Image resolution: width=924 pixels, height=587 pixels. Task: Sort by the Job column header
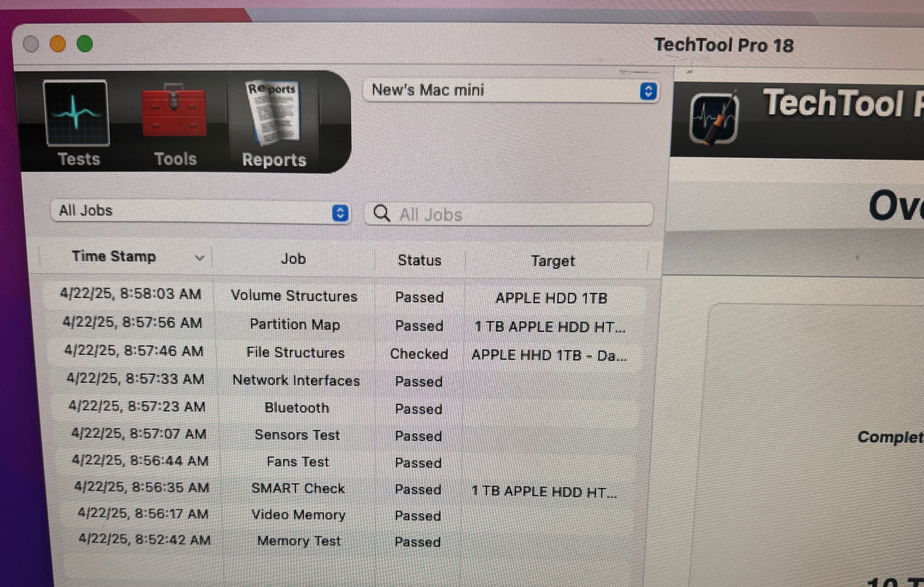293,259
